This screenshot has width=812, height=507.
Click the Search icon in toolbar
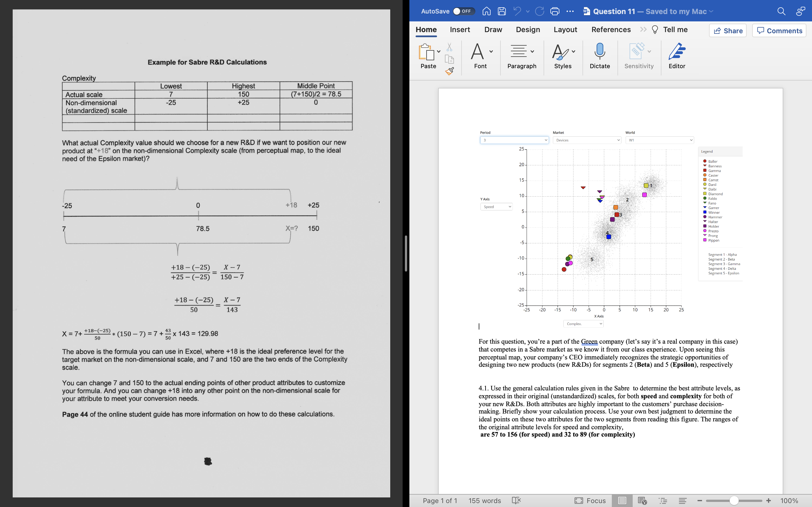[x=781, y=10]
